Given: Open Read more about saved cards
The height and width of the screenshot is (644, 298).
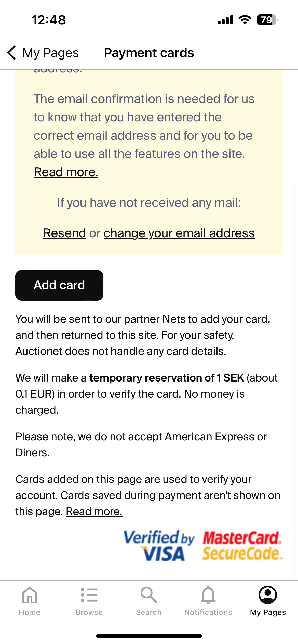Looking at the screenshot, I should 94,511.
